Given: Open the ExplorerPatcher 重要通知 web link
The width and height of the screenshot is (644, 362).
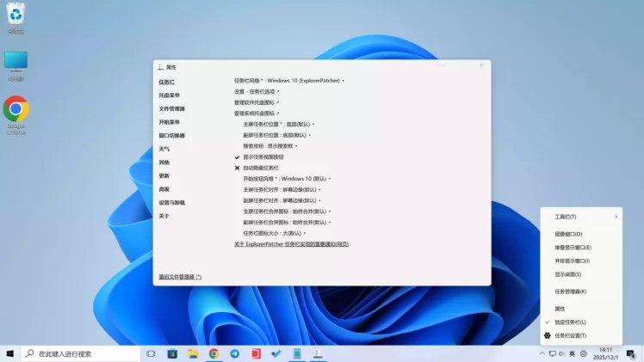Looking at the screenshot, I should pyautogui.click(x=291, y=244).
